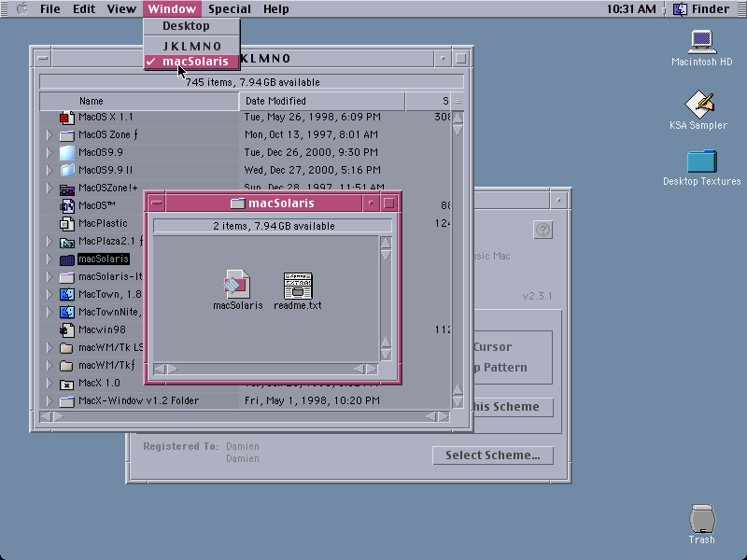Open the Special menu
The width and height of the screenshot is (747, 560).
pyautogui.click(x=229, y=9)
